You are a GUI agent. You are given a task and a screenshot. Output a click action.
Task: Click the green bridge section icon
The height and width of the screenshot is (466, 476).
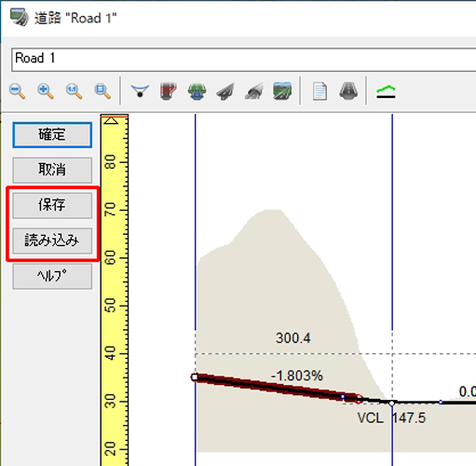(197, 91)
